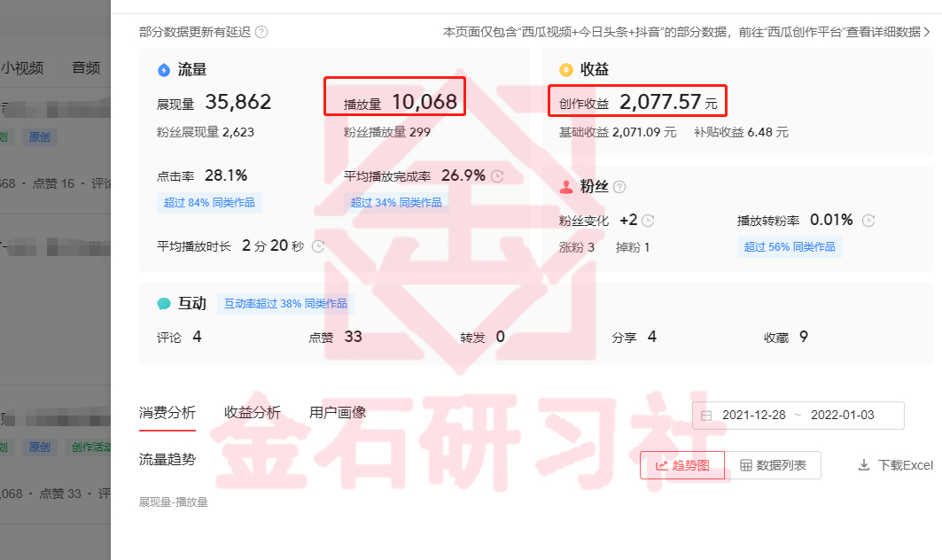This screenshot has height=560, width=942.
Task: Click the 超过 84% 同类作品 badge
Action: pyautogui.click(x=209, y=203)
